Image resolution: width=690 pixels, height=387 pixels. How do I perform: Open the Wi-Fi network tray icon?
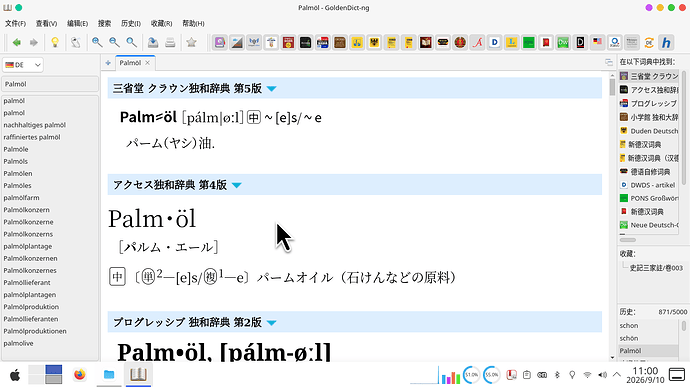click(587, 375)
